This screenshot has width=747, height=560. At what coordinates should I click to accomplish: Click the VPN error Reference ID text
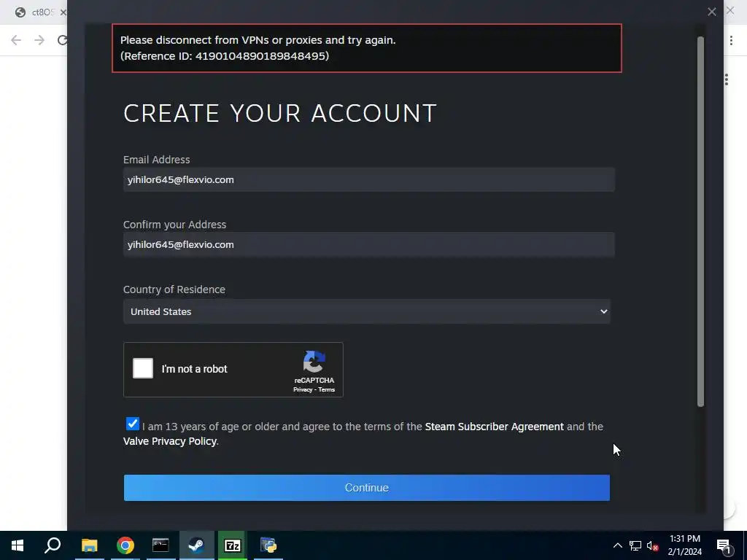225,55
